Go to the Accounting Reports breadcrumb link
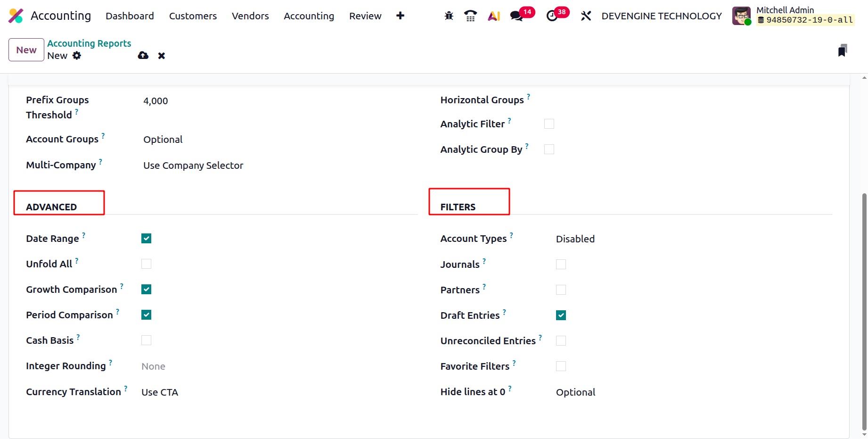 89,43
